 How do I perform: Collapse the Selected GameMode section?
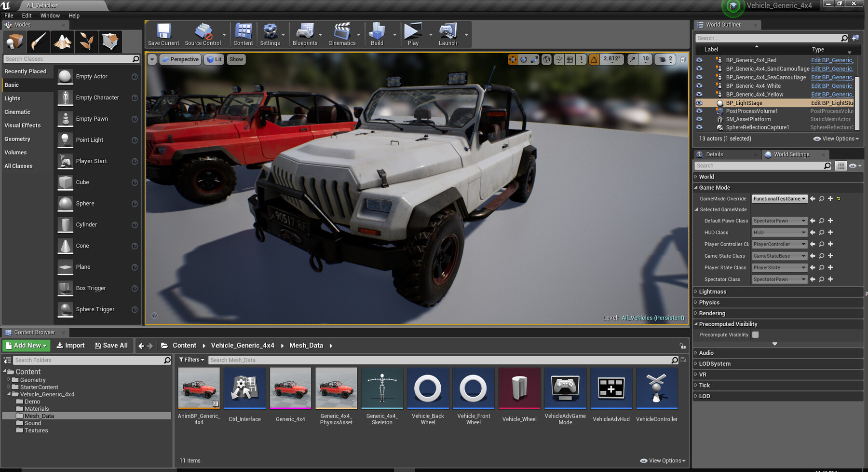click(696, 209)
